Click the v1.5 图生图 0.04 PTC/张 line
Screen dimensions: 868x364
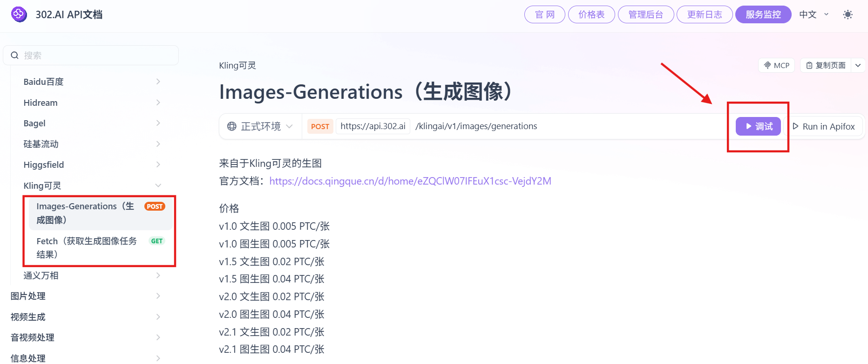click(x=271, y=279)
